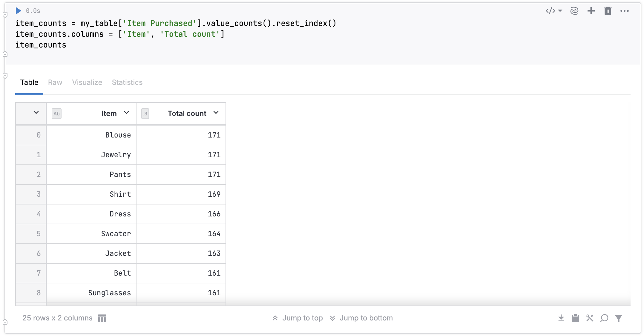Image resolution: width=644 pixels, height=336 pixels.
Task: Open sort options for Item column
Action: pyautogui.click(x=127, y=113)
